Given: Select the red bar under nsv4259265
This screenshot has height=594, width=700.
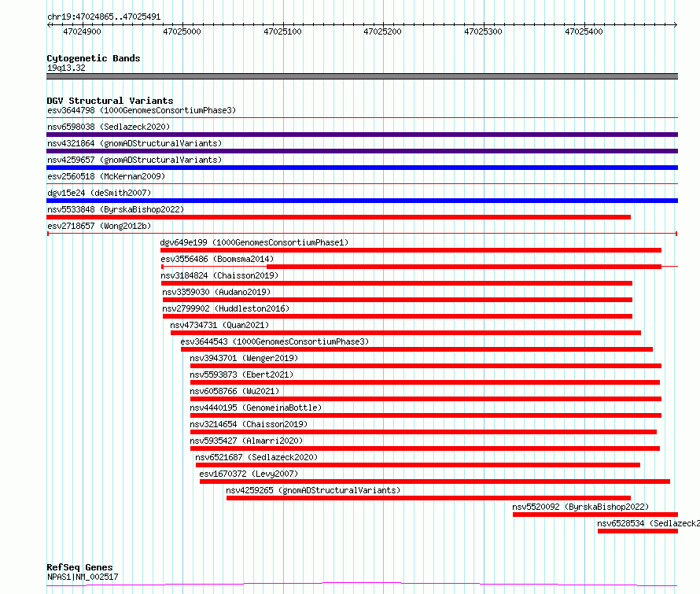Looking at the screenshot, I should pyautogui.click(x=429, y=498).
